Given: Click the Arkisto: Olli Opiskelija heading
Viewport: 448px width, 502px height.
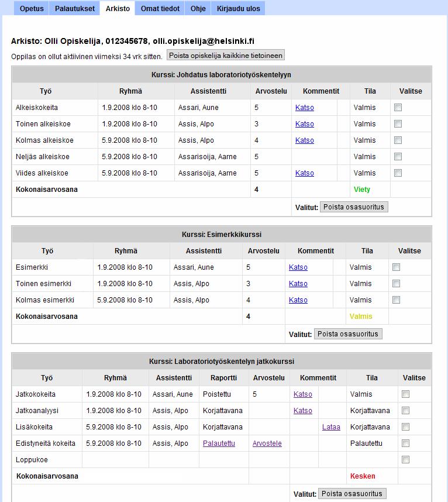Looking at the screenshot, I should pos(133,41).
